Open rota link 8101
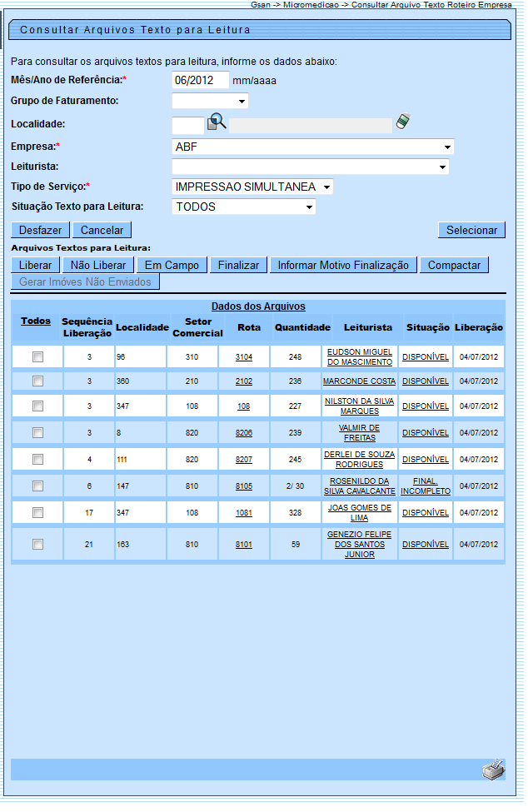 (244, 545)
